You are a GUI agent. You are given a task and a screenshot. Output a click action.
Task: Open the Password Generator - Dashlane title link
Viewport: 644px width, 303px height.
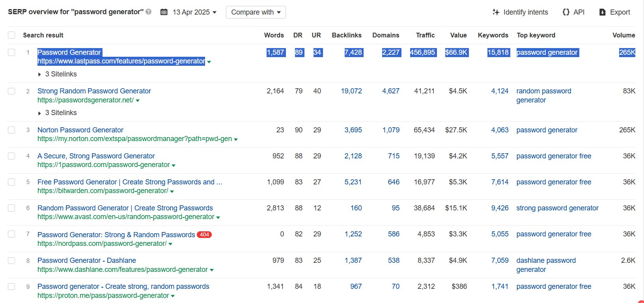87,260
